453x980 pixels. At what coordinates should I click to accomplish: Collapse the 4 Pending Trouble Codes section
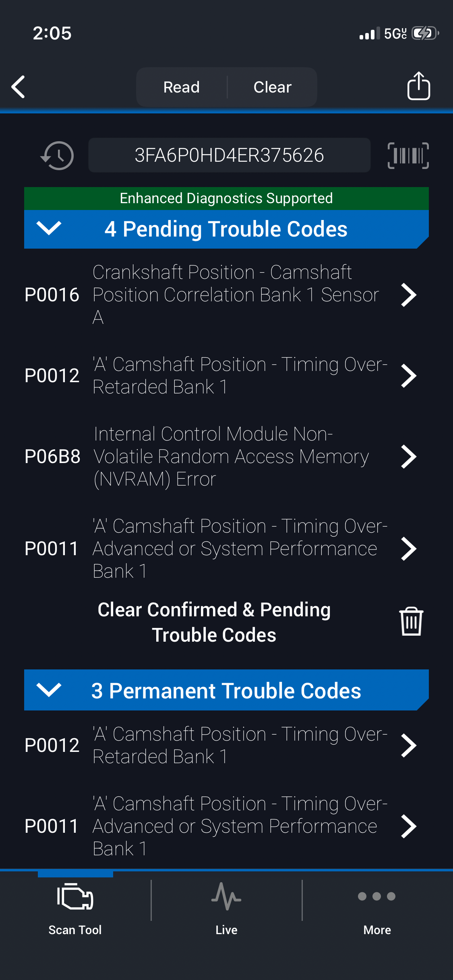[x=49, y=229]
